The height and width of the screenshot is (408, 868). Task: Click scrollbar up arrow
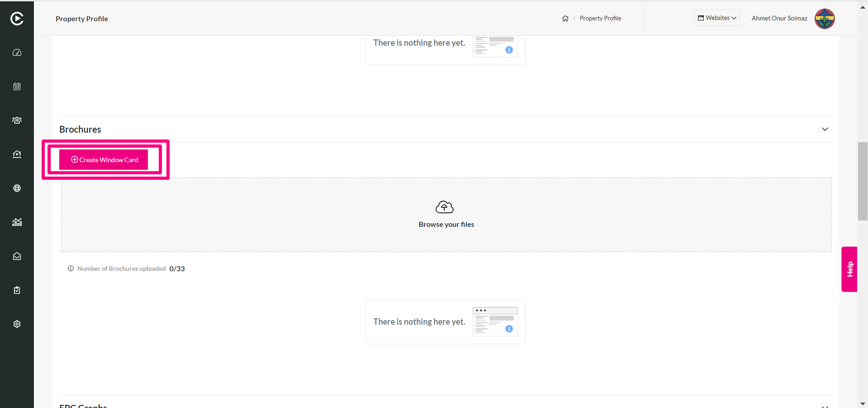pos(863,7)
